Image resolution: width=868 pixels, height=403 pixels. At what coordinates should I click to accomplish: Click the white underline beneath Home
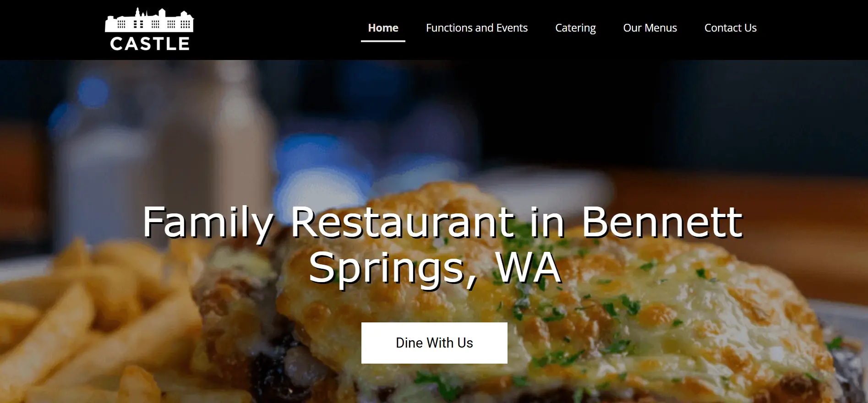pyautogui.click(x=383, y=41)
